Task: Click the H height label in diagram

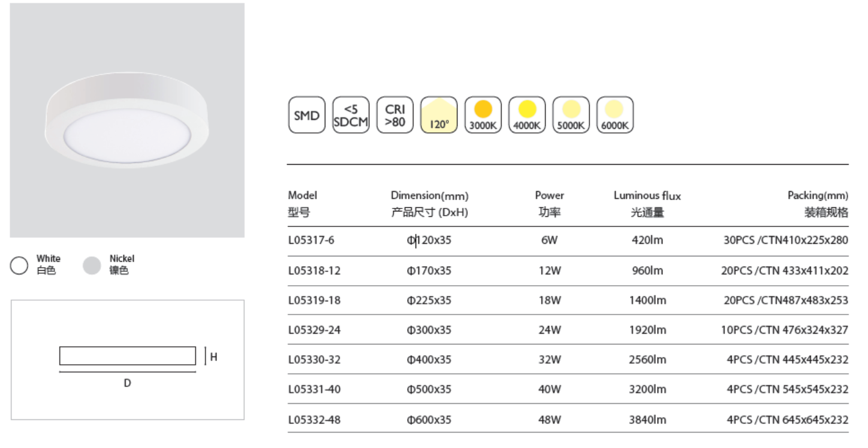Action: pyautogui.click(x=214, y=357)
